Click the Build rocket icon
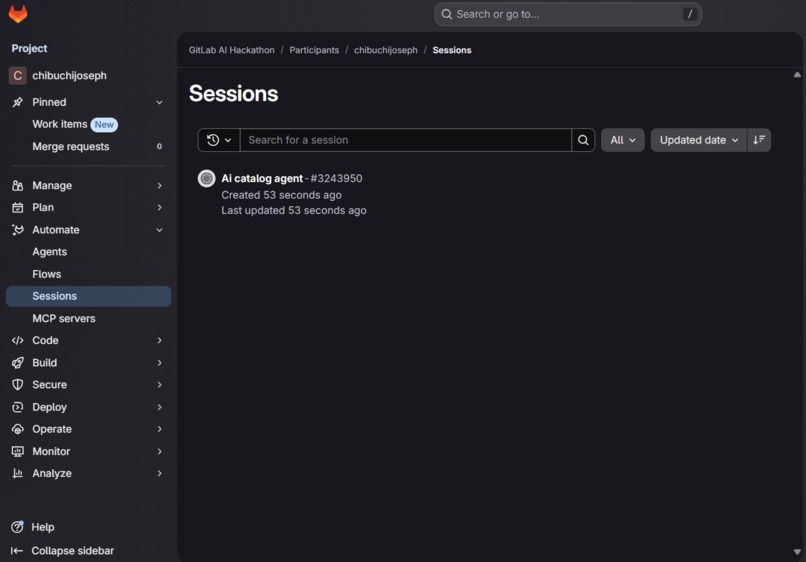Image resolution: width=806 pixels, height=562 pixels. (17, 363)
